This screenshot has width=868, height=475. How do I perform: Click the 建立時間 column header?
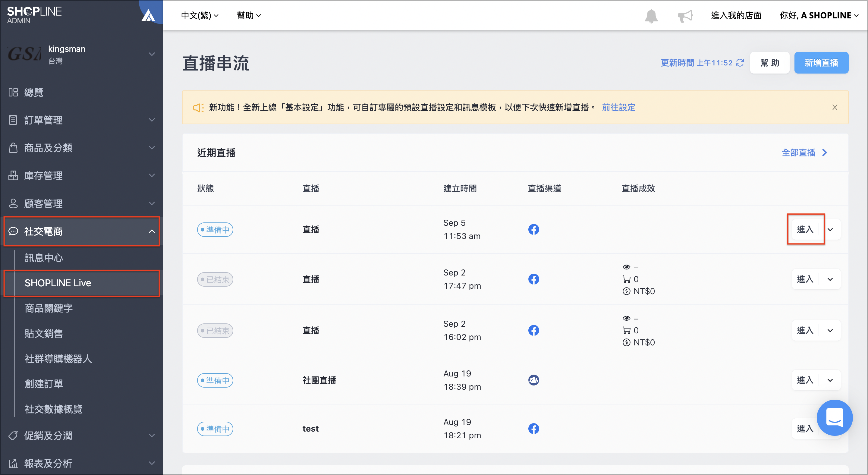[460, 188]
